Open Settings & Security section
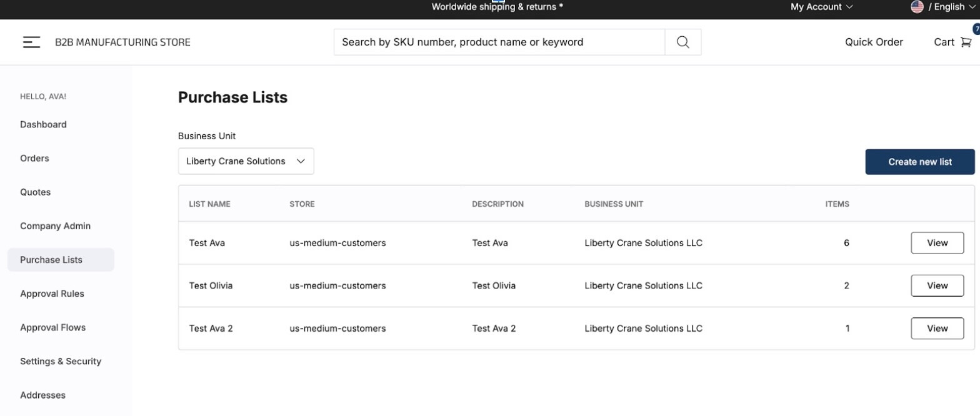The image size is (980, 416). [x=60, y=361]
